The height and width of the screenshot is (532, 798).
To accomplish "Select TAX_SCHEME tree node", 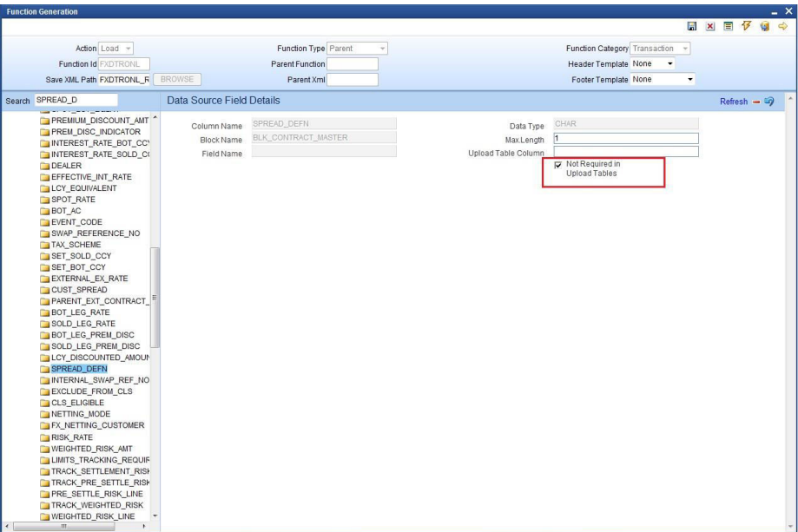I will (76, 245).
